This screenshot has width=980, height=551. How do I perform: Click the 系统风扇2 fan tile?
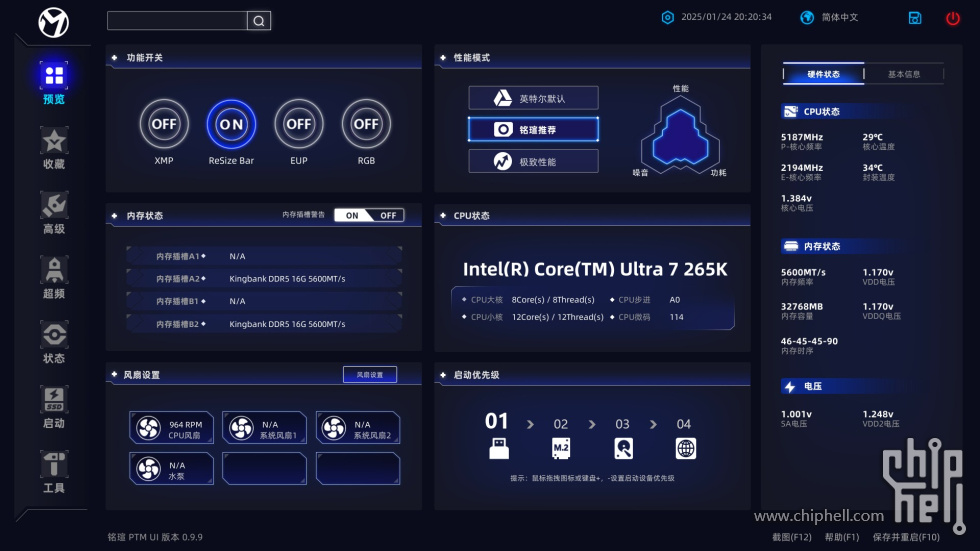tap(358, 428)
